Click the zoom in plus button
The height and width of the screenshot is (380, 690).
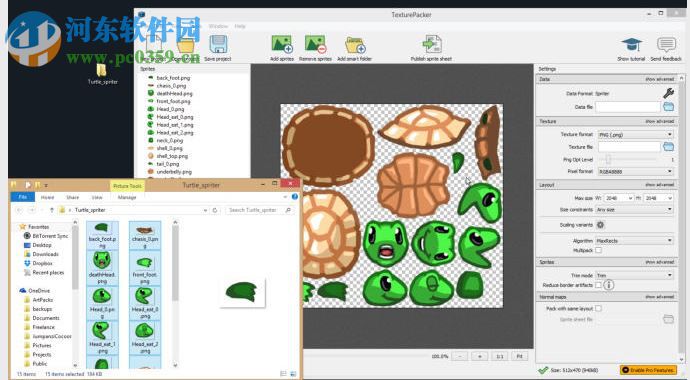(x=480, y=356)
